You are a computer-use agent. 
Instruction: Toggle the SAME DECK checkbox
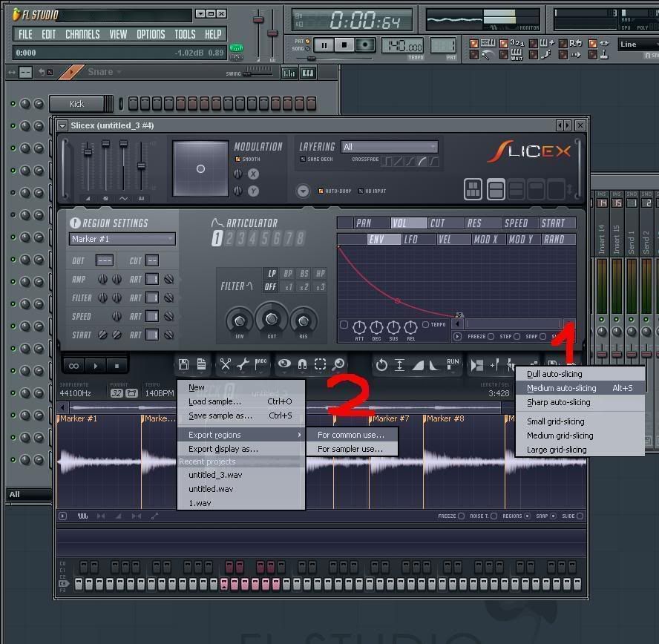(303, 160)
